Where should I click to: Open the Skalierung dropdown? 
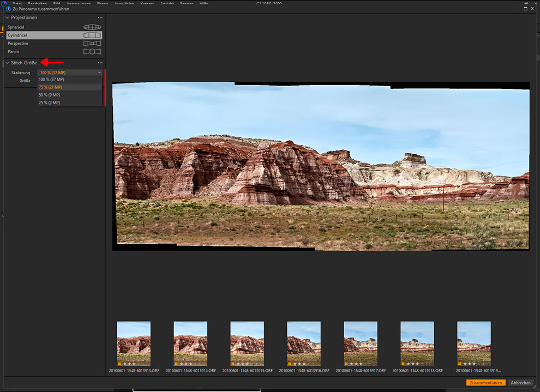(70, 73)
